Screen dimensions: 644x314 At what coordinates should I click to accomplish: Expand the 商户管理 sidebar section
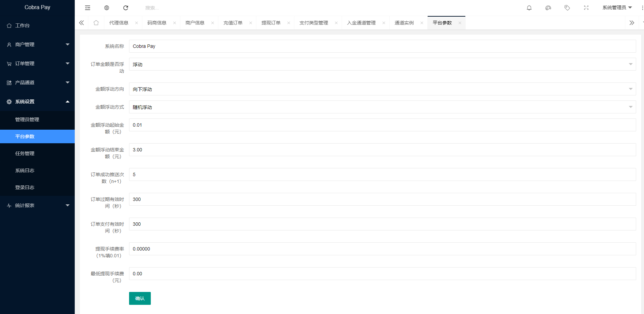pyautogui.click(x=37, y=44)
